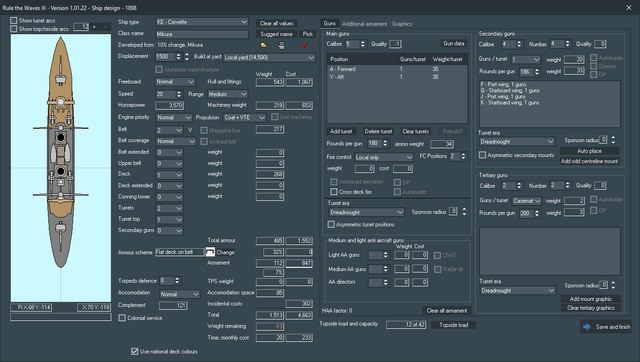Open the Deck armour dropdown
This screenshot has height=362, width=640.
pyautogui.click(x=169, y=175)
